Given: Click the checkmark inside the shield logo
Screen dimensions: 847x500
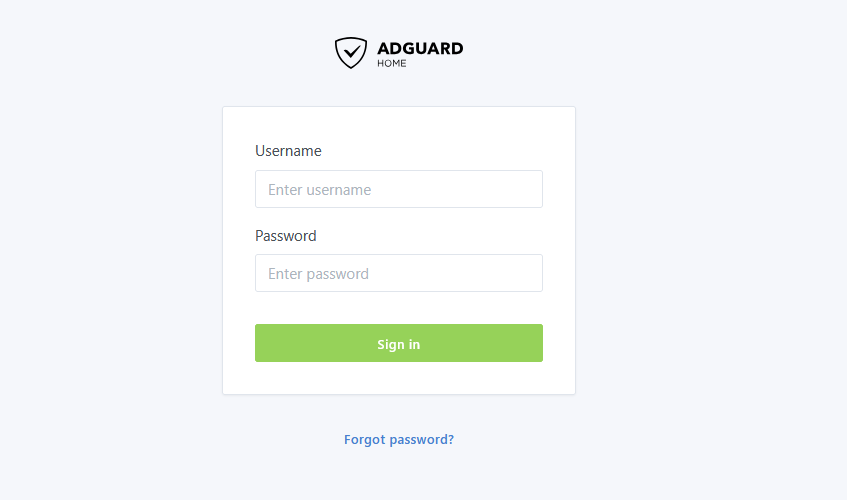Looking at the screenshot, I should pyautogui.click(x=351, y=50).
